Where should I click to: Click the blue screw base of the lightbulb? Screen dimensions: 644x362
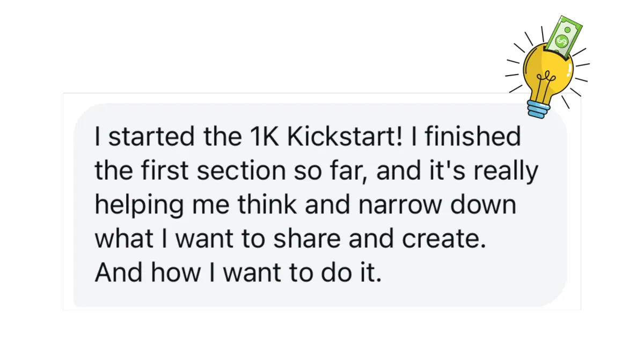pyautogui.click(x=537, y=108)
